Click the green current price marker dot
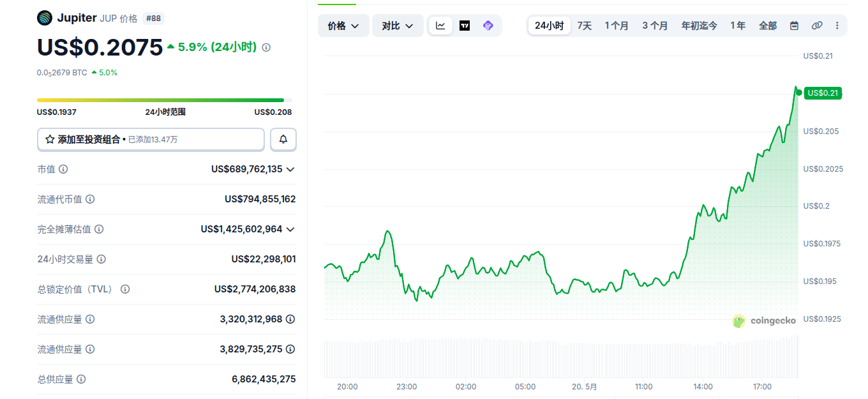868x399 pixels. pos(798,93)
